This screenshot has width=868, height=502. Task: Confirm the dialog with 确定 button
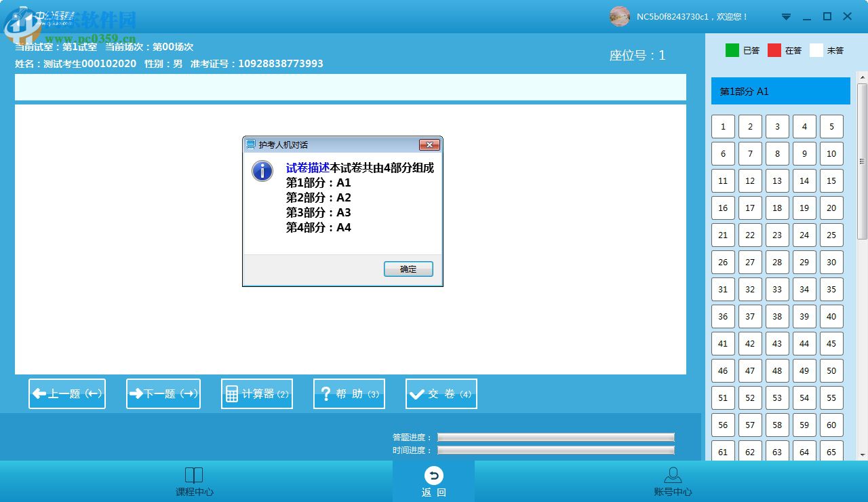(408, 269)
